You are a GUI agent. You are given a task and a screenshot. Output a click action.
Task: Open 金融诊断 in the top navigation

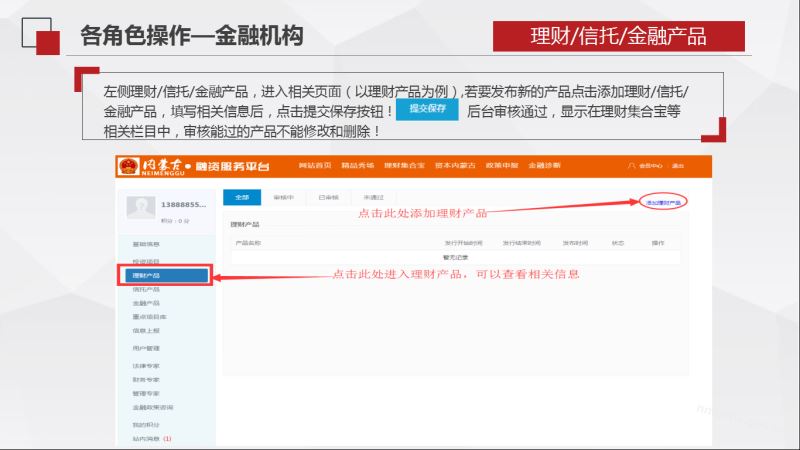pos(544,165)
